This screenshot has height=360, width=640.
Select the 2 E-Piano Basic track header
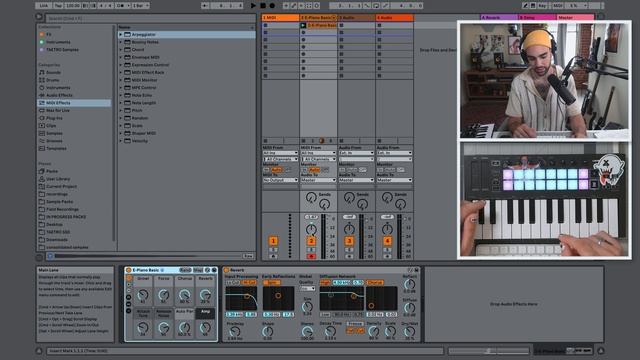pyautogui.click(x=318, y=18)
